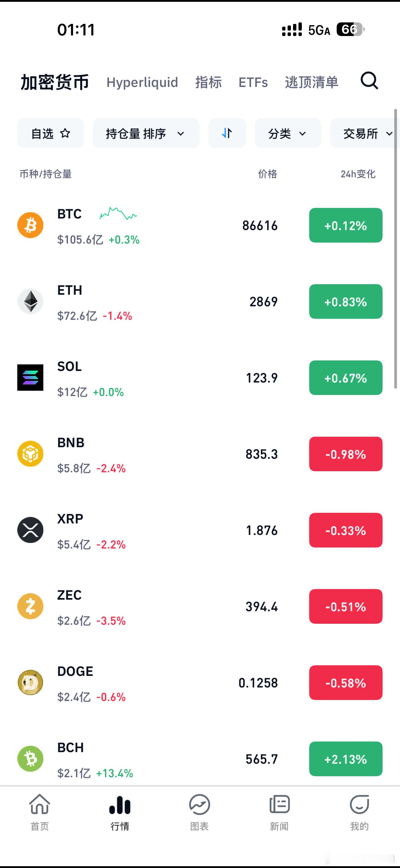Viewport: 400px width, 868px height.
Task: Expand the 持仓量 排序 dropdown
Action: [x=146, y=133]
